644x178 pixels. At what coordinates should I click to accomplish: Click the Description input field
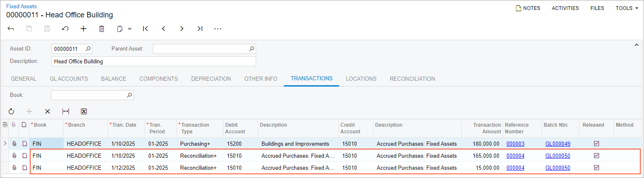(x=154, y=61)
